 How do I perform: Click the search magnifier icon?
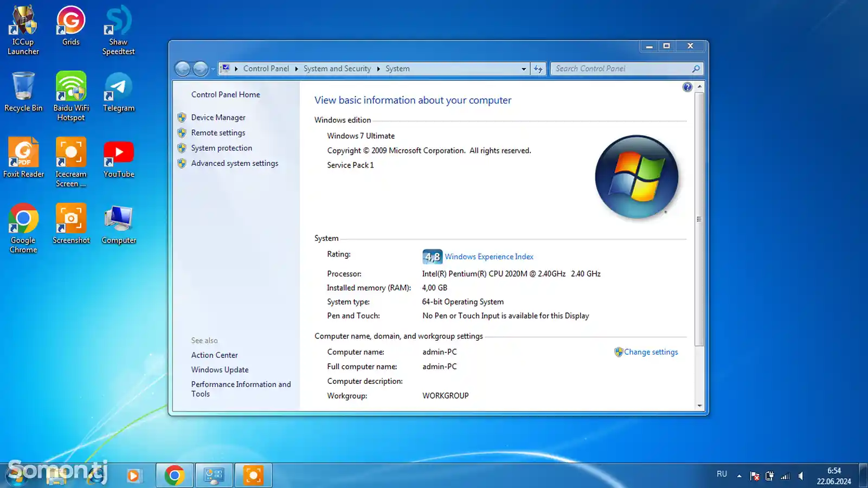pyautogui.click(x=696, y=69)
